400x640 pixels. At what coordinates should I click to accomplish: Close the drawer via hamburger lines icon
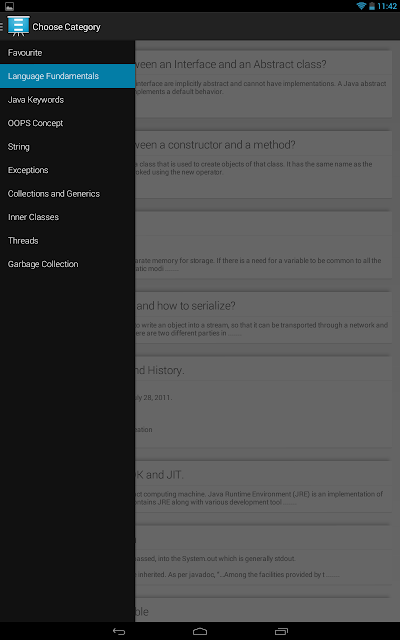[x=2, y=27]
